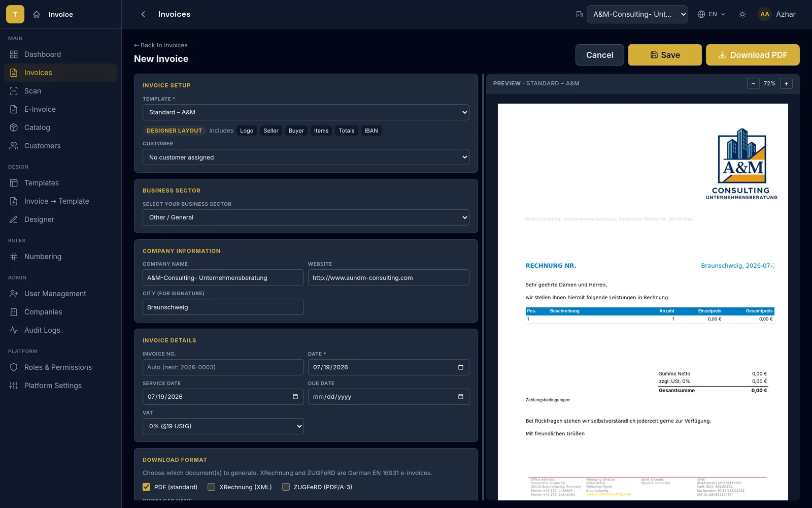The width and height of the screenshot is (812, 508).
Task: Click the Items layout tag
Action: (x=321, y=131)
